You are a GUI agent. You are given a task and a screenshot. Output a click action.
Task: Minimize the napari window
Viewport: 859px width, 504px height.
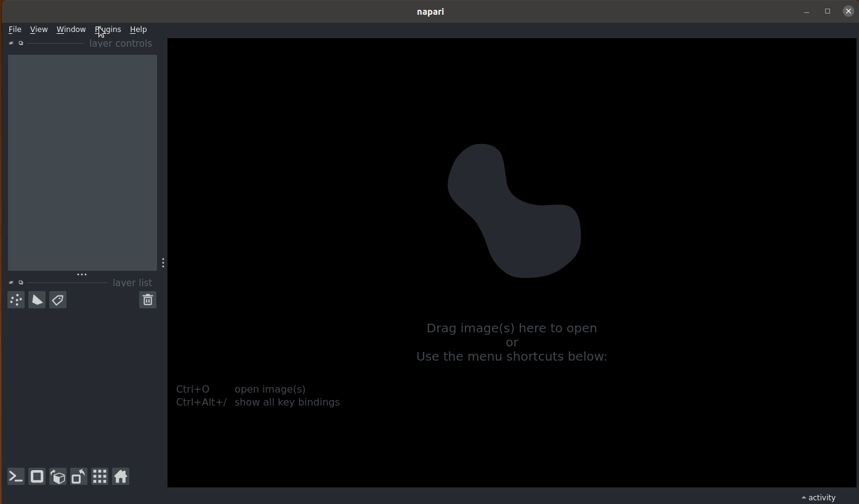807,12
